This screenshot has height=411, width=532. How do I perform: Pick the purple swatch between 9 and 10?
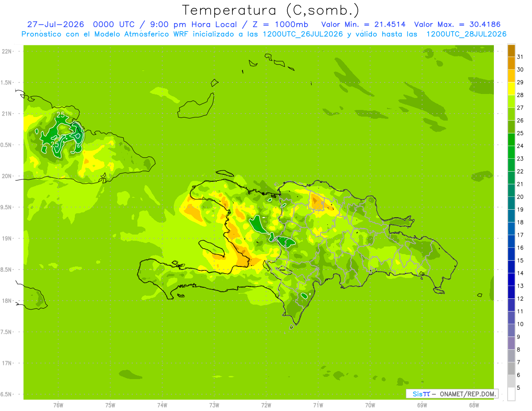point(511,331)
